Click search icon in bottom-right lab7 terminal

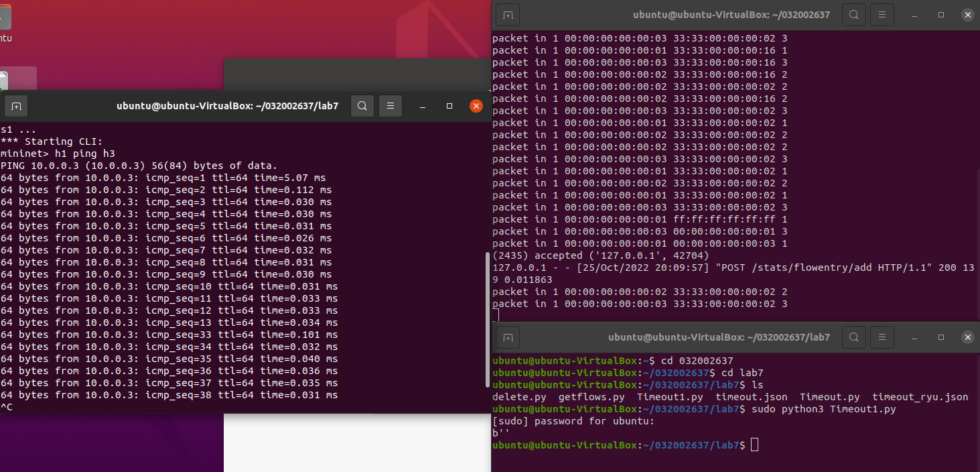[x=853, y=337]
